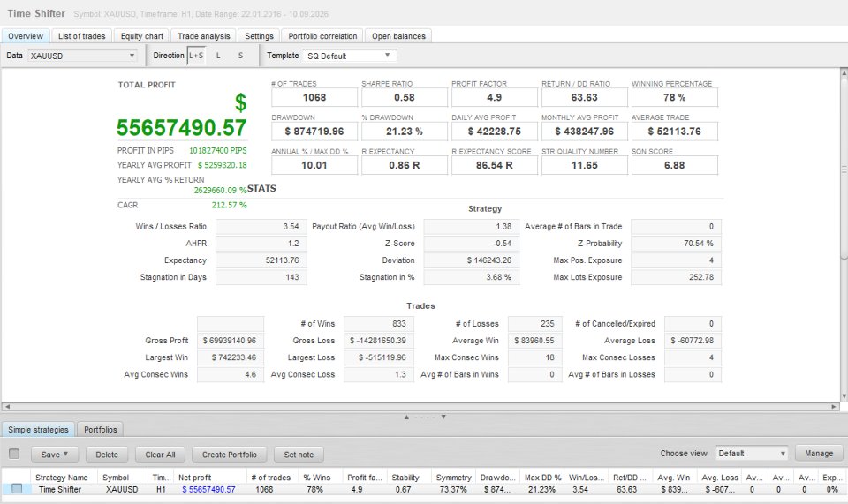Screen dimensions: 848x504
Task: Click the Delete button
Action: (107, 455)
